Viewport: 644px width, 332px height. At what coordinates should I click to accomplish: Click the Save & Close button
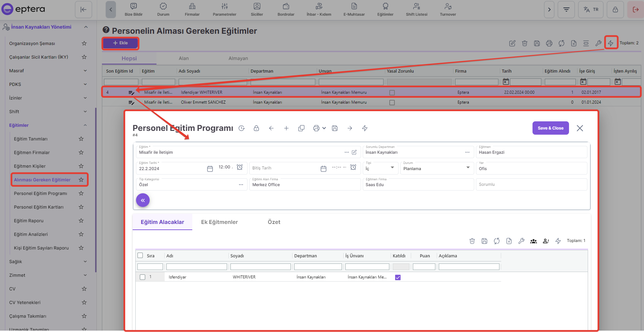(x=550, y=128)
